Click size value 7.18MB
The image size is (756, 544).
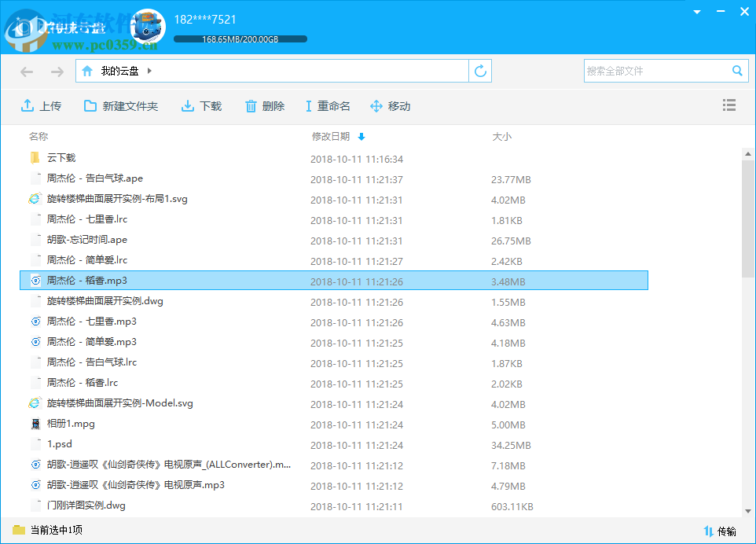[x=508, y=466]
